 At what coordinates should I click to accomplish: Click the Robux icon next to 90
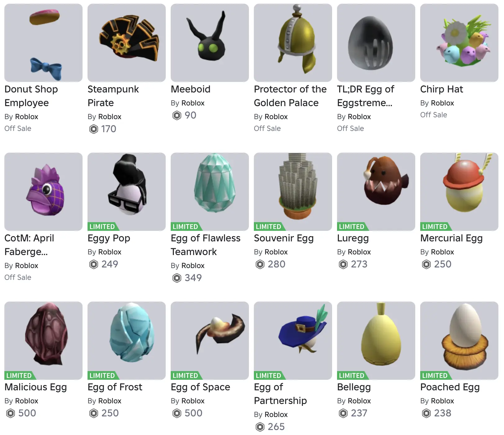[x=177, y=115]
